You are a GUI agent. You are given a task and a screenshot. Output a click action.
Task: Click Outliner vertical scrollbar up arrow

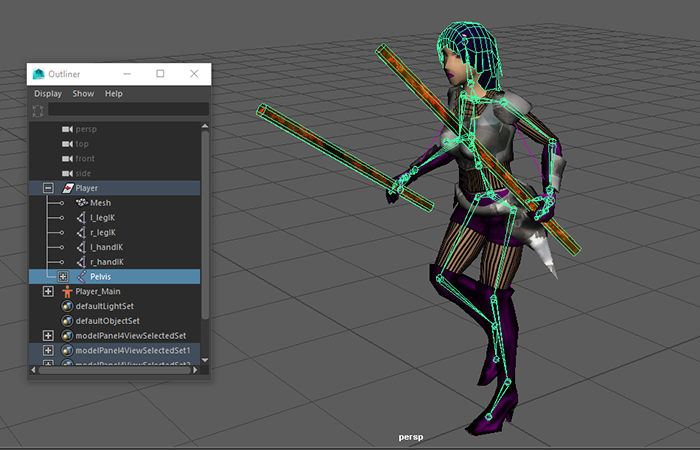(x=205, y=126)
